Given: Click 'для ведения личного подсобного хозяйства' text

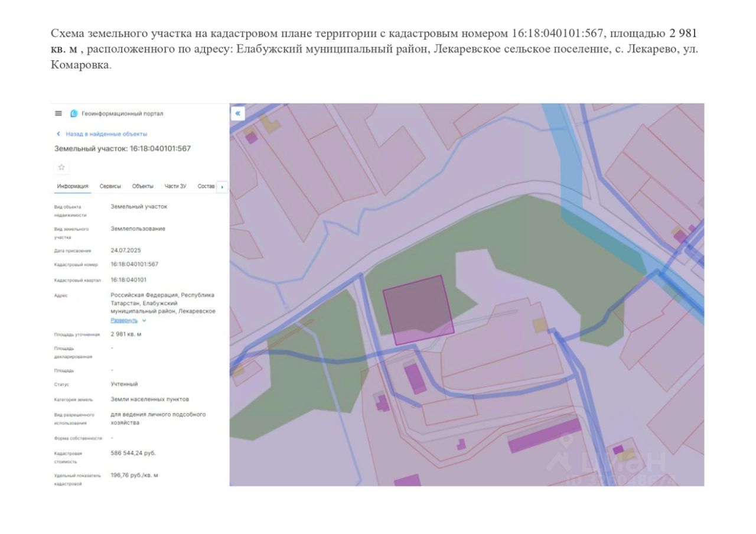Looking at the screenshot, I should [x=158, y=418].
